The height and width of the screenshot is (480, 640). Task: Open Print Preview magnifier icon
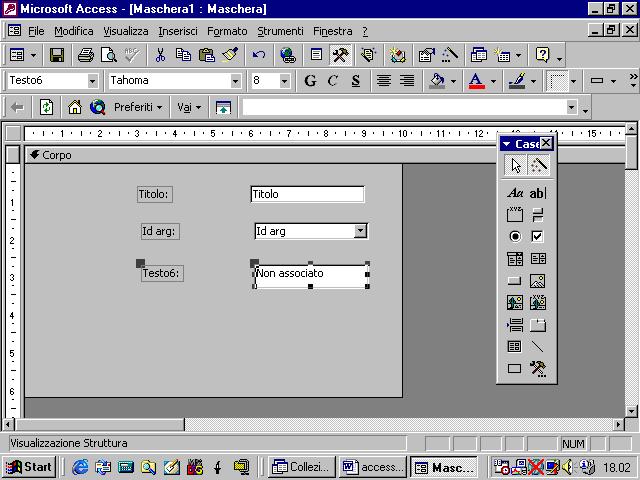point(109,55)
